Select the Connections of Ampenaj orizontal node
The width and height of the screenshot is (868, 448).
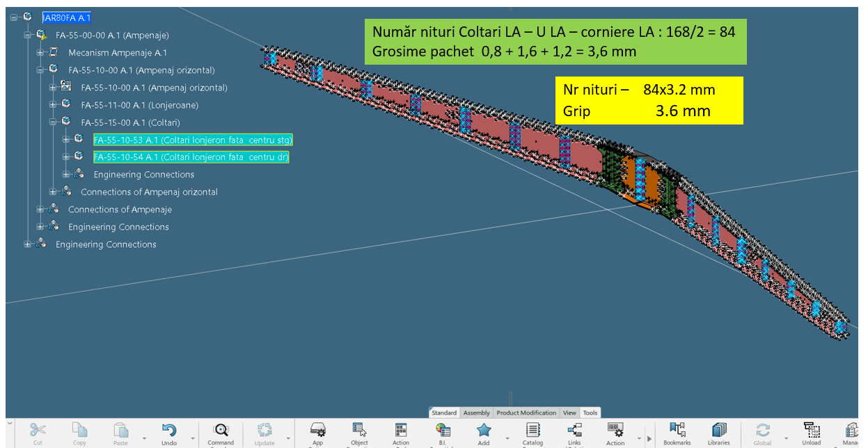tap(149, 192)
